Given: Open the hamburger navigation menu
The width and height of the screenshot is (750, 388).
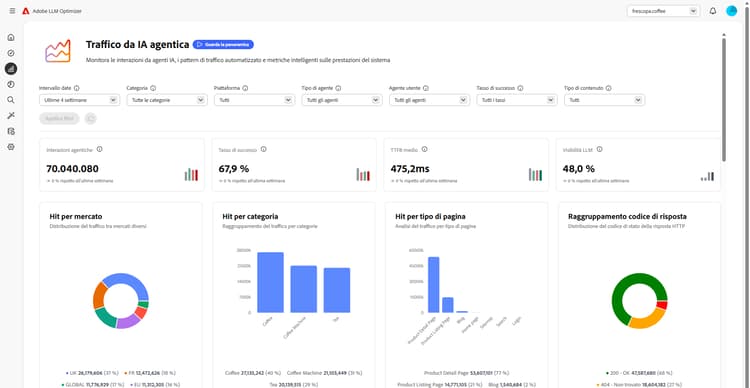Looking at the screenshot, I should tap(12, 11).
